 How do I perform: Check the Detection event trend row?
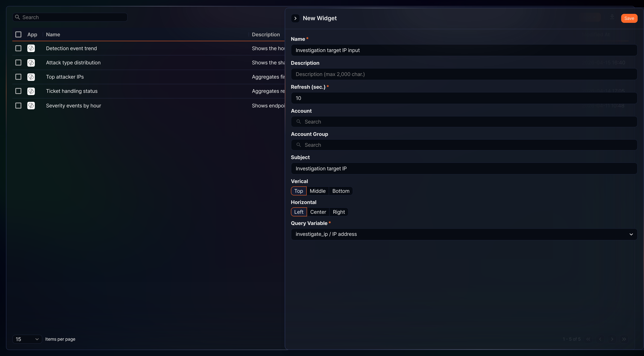point(18,48)
